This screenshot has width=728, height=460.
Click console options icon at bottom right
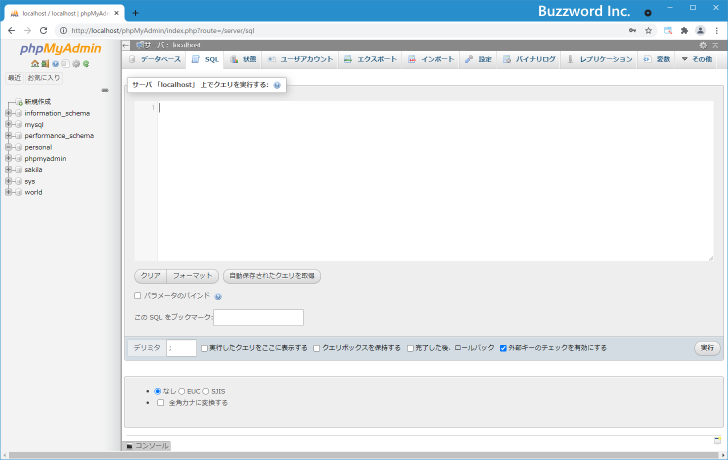pos(717,440)
